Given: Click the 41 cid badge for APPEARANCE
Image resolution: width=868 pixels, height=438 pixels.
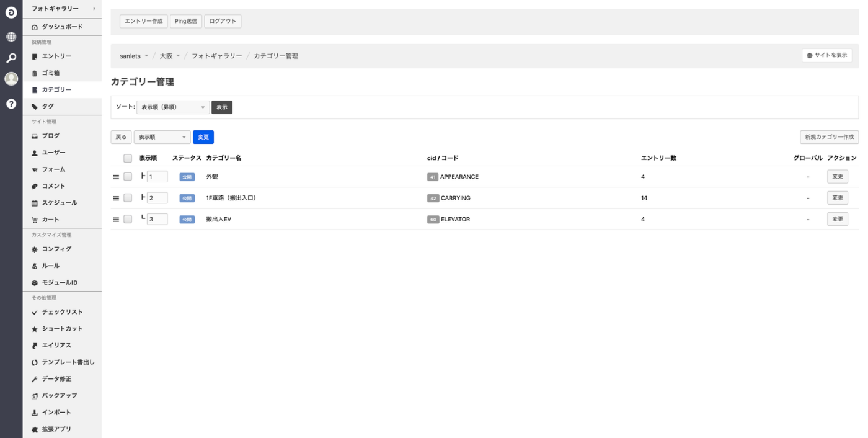Looking at the screenshot, I should click(x=433, y=177).
